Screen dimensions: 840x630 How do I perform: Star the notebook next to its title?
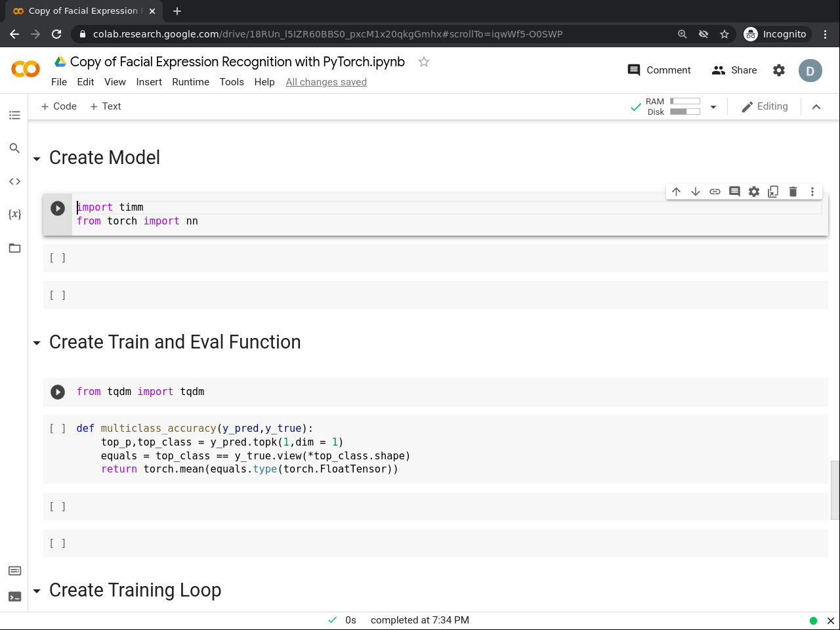click(x=424, y=62)
